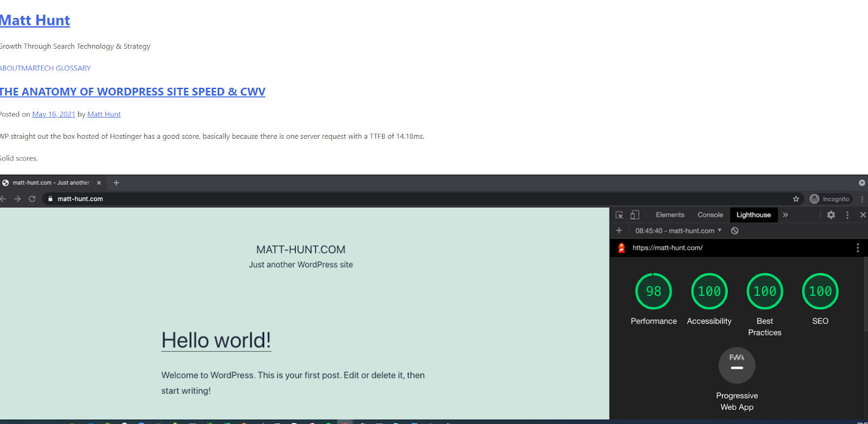The image size is (868, 424).
Task: Click the MATT-HUNT.COM site heading
Action: pos(301,249)
